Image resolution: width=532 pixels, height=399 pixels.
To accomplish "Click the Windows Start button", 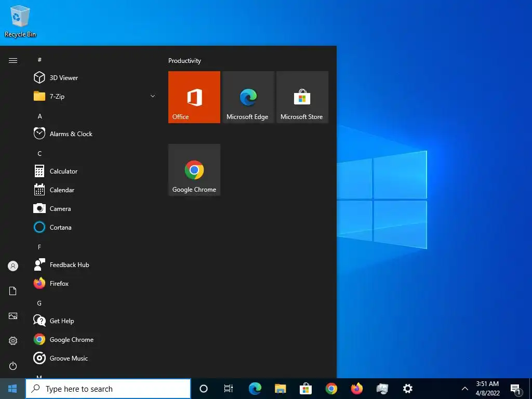I will click(x=12, y=389).
